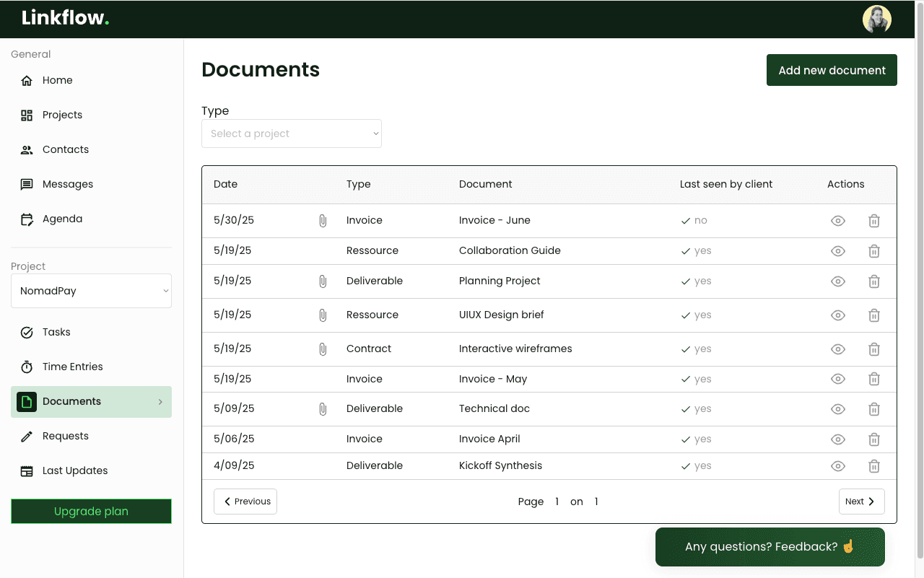
Task: Open the Agenda menu item
Action: tap(91, 219)
